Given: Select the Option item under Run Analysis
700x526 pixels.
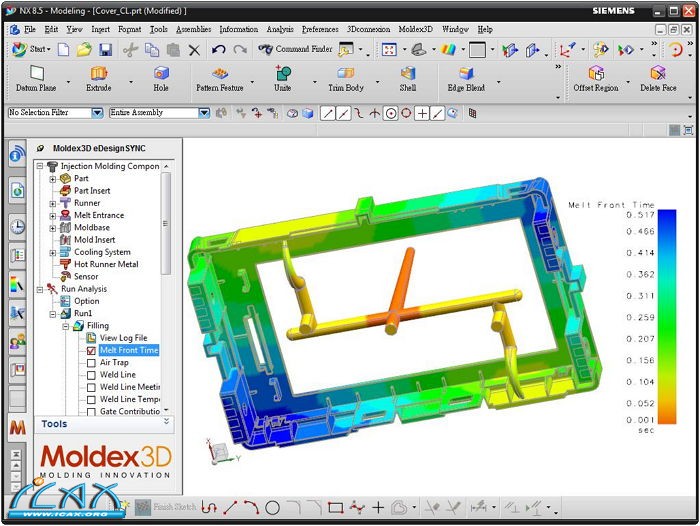Looking at the screenshot, I should tap(87, 301).
